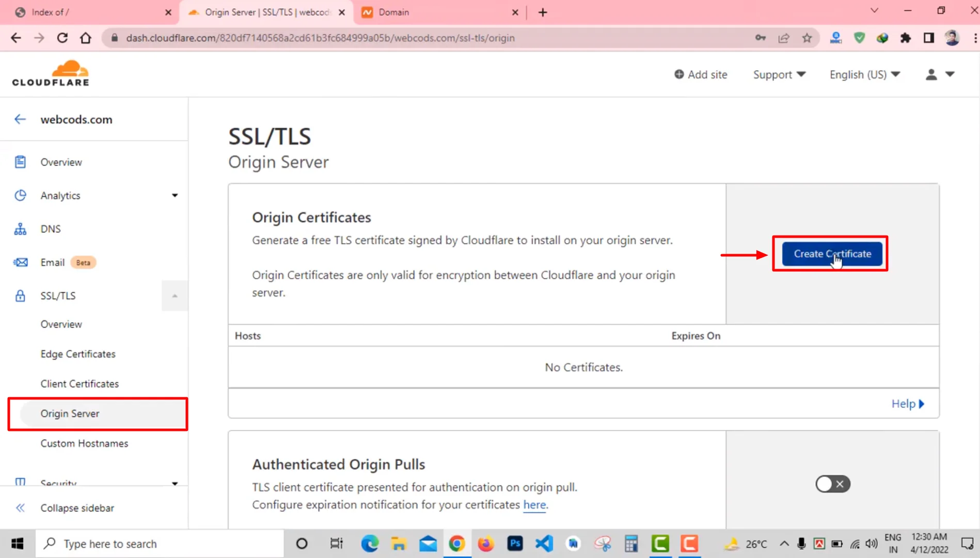980x558 pixels.
Task: Switch to the Domain browser tab
Action: [x=438, y=12]
